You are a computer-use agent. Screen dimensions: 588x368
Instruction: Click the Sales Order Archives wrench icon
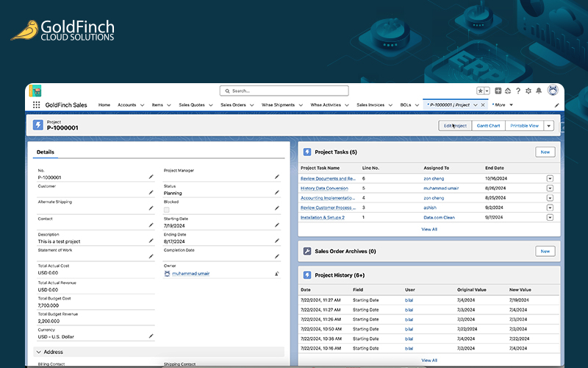click(x=307, y=251)
